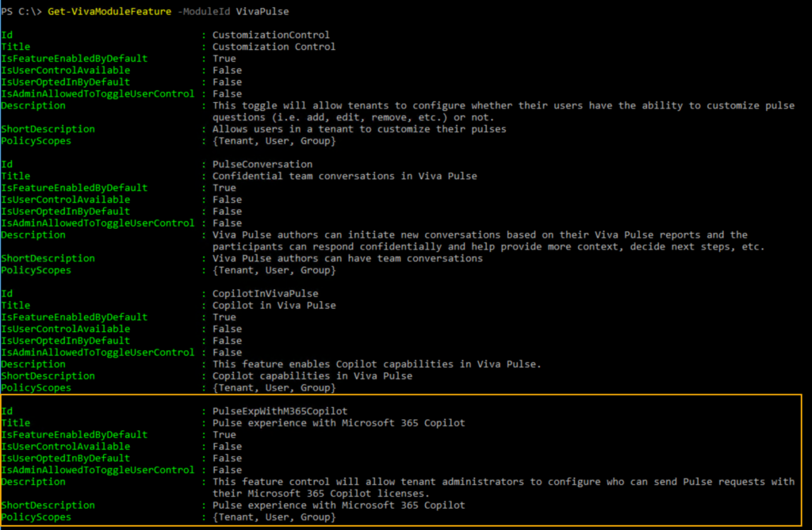812x530 pixels.
Task: Click 'This feature enables Copilot capabilities in Viva Pulse.'
Action: 377,364
